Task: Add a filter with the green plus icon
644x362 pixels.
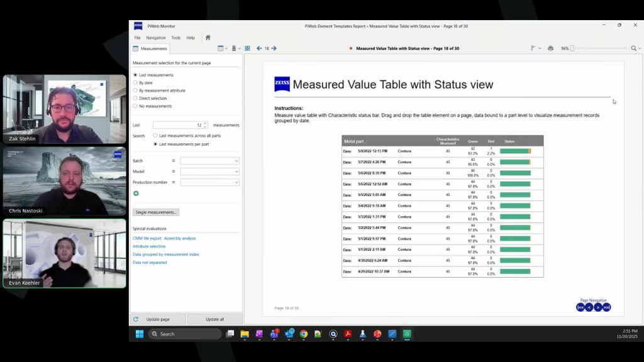Action: [x=136, y=194]
